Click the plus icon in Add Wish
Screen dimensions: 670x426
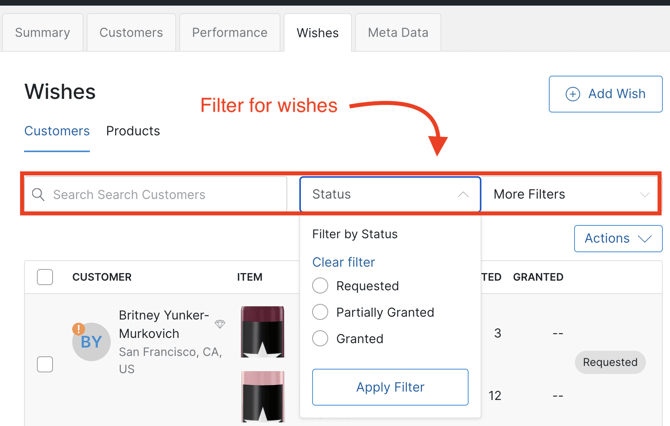(573, 94)
